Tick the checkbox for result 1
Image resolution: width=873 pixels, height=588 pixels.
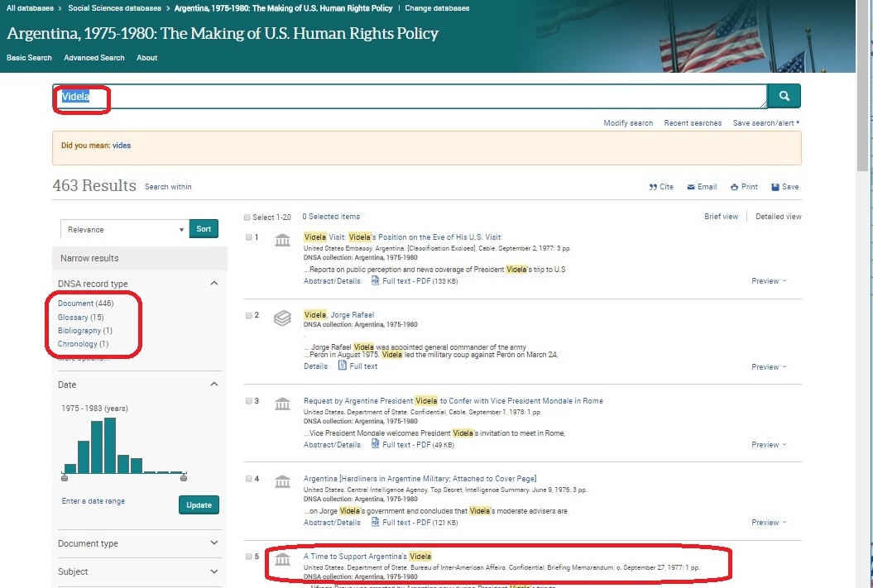point(249,237)
